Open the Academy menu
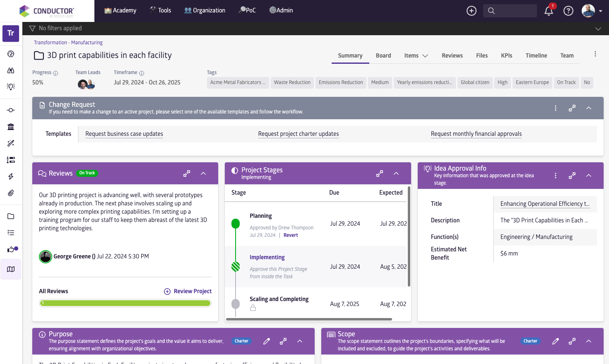 click(120, 10)
